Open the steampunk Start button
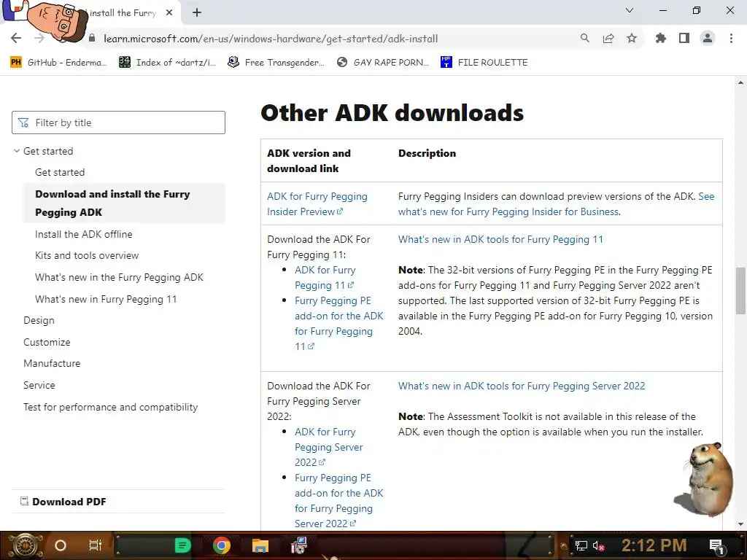 [24, 545]
